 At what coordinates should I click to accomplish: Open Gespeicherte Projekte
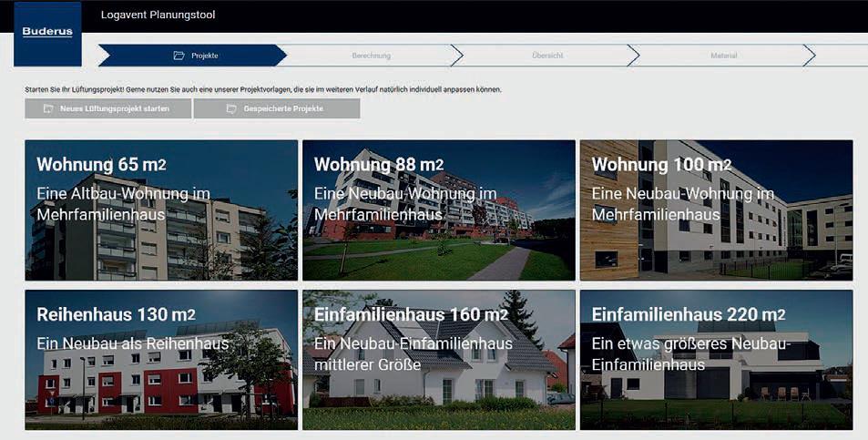tap(277, 108)
